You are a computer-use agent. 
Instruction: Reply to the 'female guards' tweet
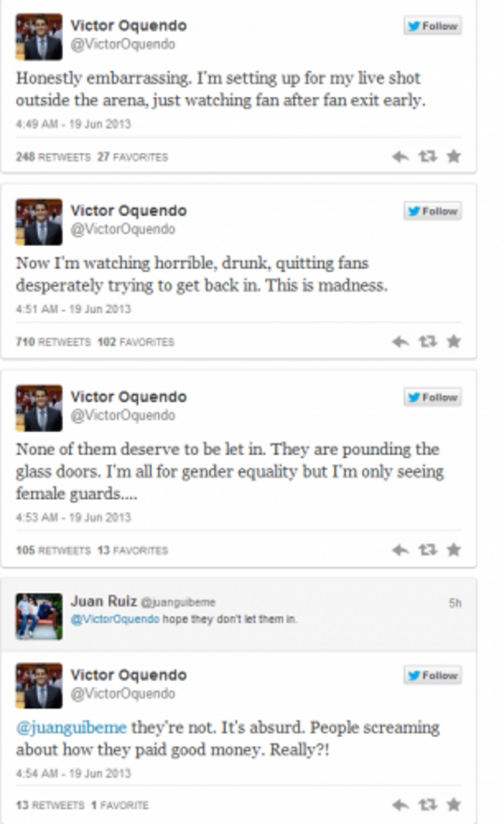coord(401,550)
